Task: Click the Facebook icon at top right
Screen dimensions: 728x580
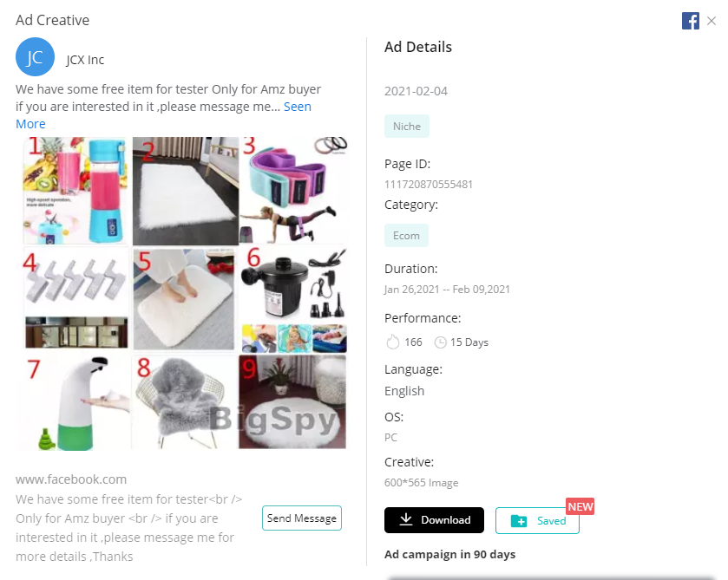Action: [691, 21]
